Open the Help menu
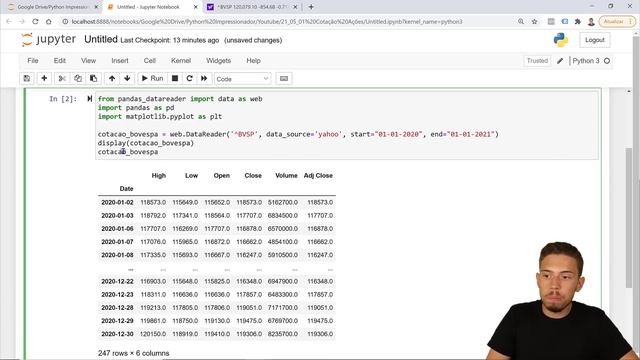Viewport: 640px width, 360px height. coord(253,61)
